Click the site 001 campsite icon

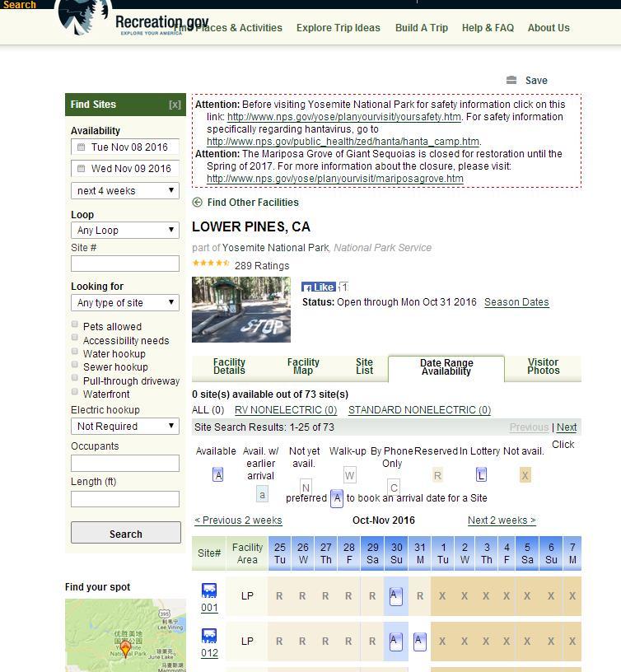click(x=209, y=590)
